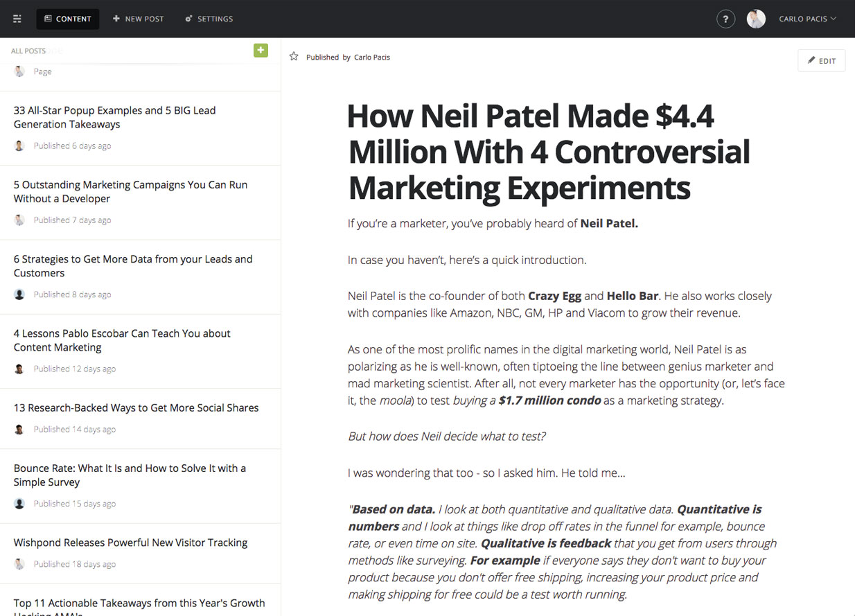Click the Edit button
Screen dimensions: 855x616
click(x=821, y=60)
